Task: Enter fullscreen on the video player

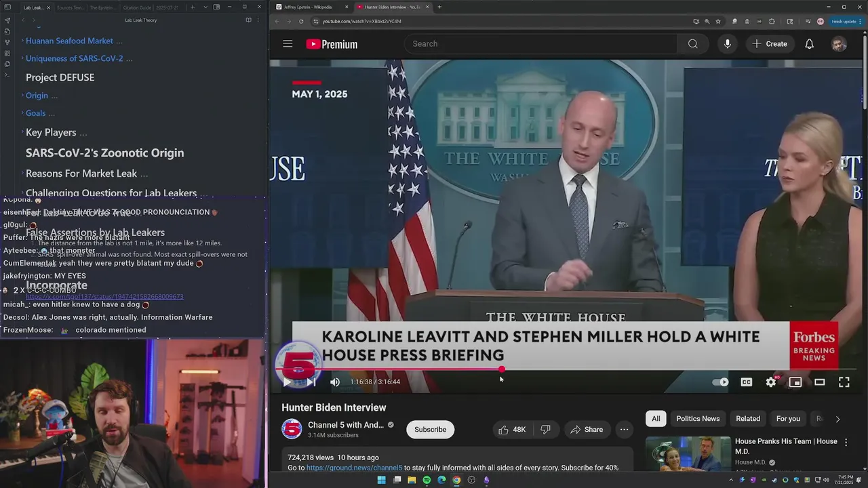Action: pyautogui.click(x=844, y=382)
